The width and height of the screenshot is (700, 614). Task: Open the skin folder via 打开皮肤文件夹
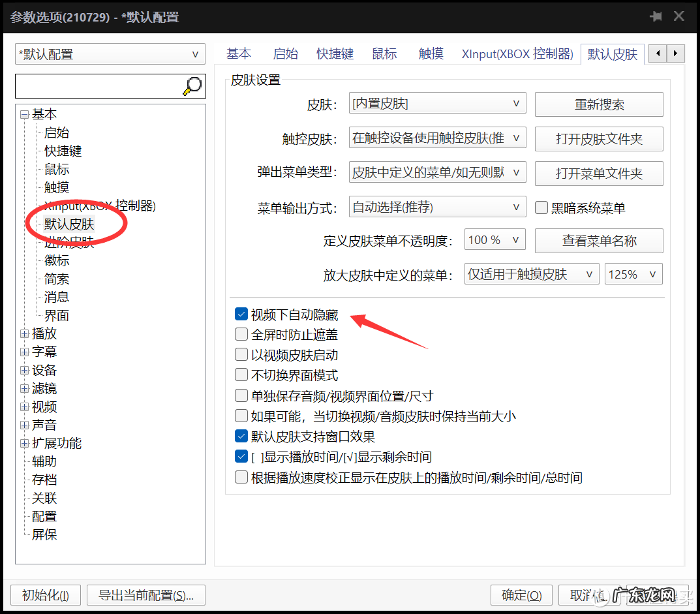(x=598, y=139)
